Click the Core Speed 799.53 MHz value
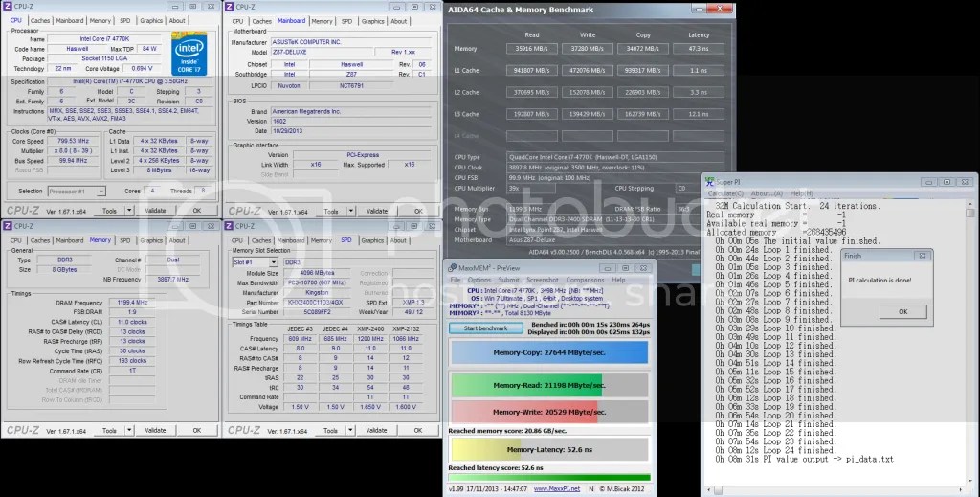Viewport: 980px width, 497px height. click(x=73, y=142)
